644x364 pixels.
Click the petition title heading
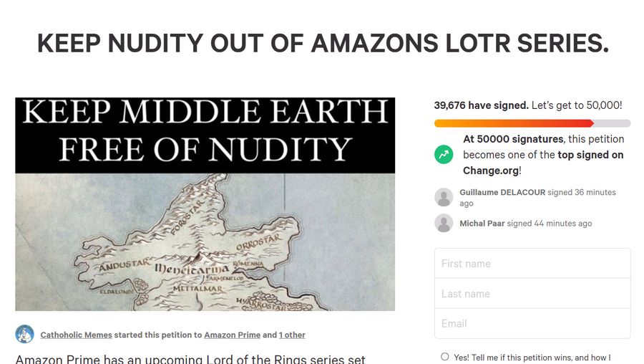point(323,43)
